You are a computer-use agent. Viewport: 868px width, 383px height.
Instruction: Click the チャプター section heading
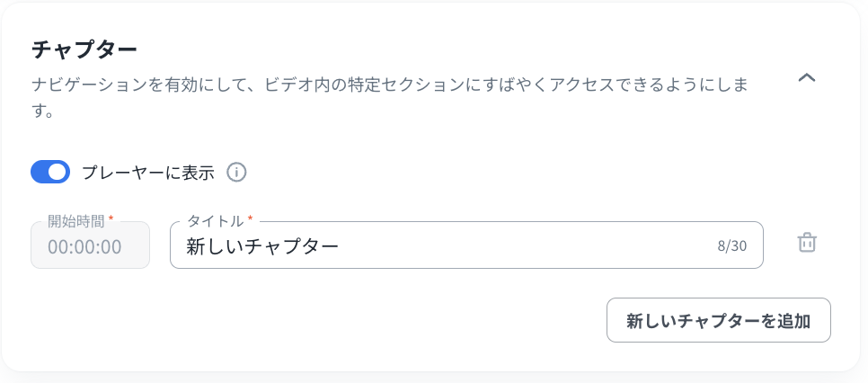click(84, 49)
